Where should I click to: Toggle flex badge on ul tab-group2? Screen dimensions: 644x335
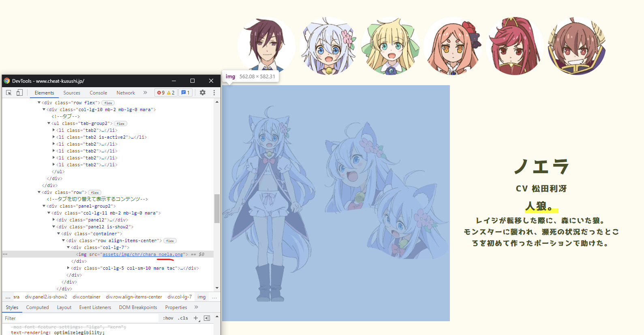(120, 124)
